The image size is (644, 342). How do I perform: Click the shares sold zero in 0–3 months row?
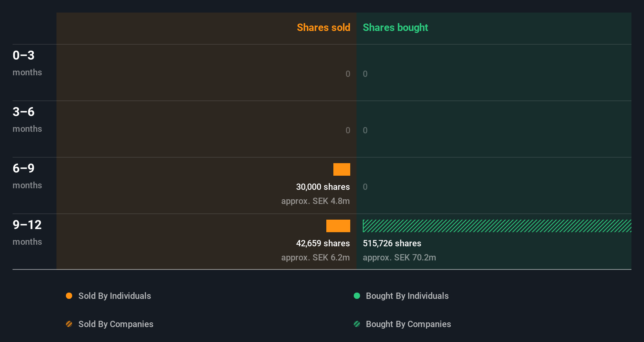tap(348, 74)
